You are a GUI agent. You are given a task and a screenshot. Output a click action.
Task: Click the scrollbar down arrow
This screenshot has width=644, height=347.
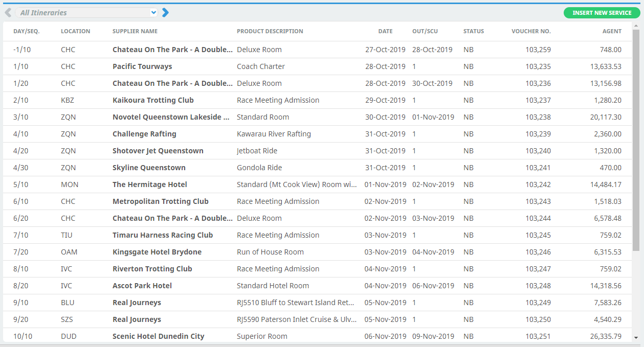click(x=636, y=338)
